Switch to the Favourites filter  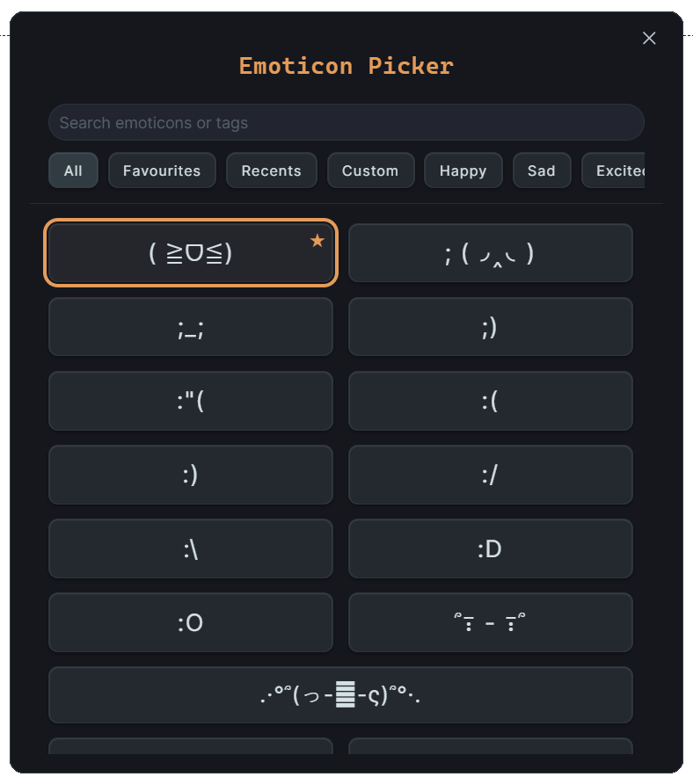point(162,170)
